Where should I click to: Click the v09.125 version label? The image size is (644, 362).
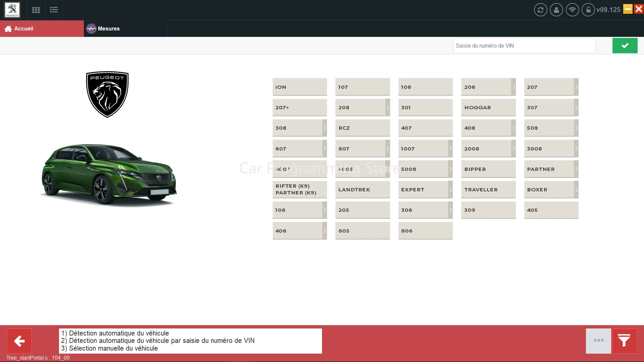tap(608, 10)
